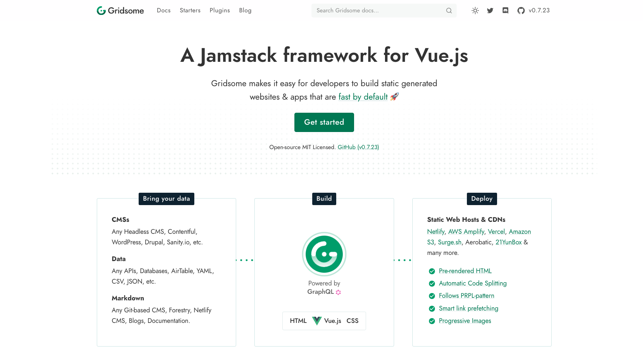Click the Vue.js logo icon

pos(317,321)
